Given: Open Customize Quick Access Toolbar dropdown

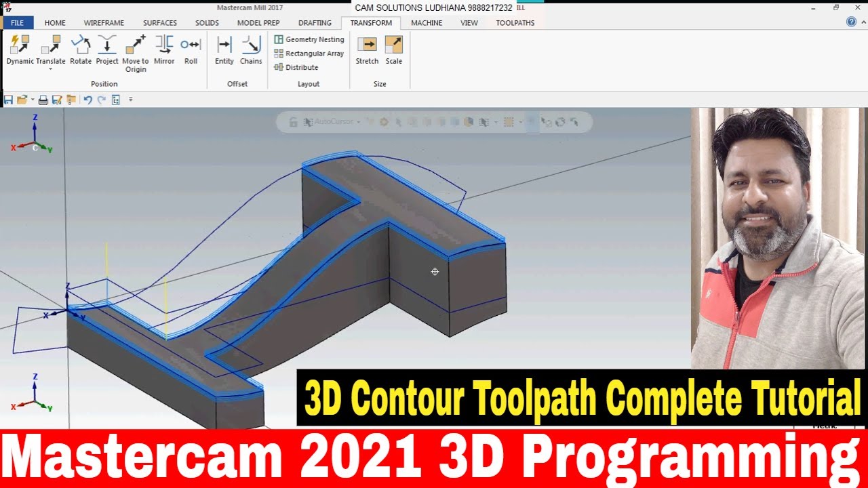Looking at the screenshot, I should pos(131,100).
